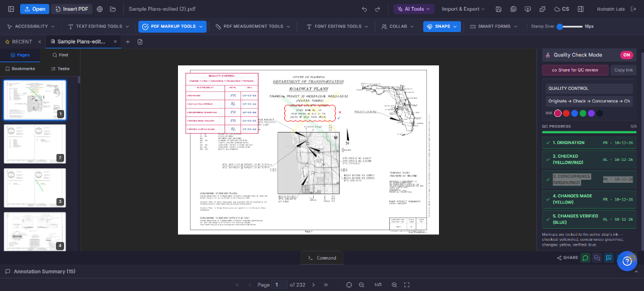This screenshot has width=644, height=291.
Task: Click the puzzle-piece extensions icon
Action: (542, 9)
